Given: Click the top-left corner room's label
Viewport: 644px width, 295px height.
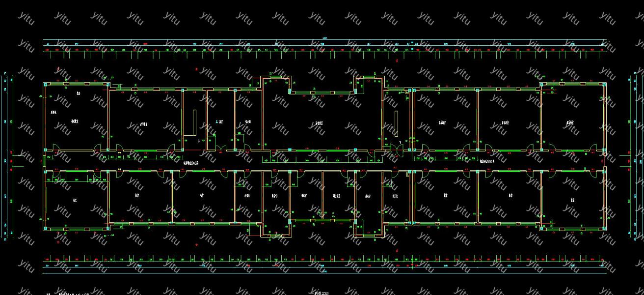Looking at the screenshot, I should click(x=75, y=121).
